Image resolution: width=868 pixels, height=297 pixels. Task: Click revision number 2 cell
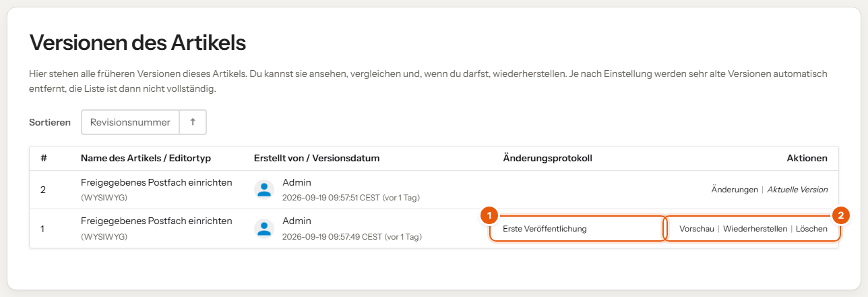(43, 190)
